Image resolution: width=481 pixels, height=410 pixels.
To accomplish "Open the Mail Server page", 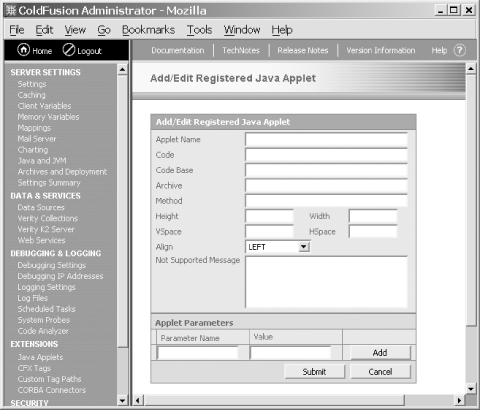I will (x=37, y=139).
